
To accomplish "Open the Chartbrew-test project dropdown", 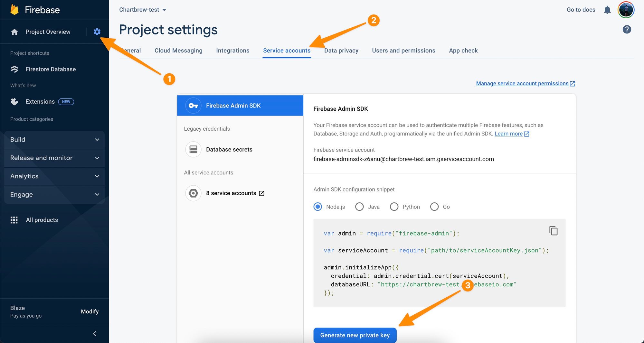I will coord(143,10).
